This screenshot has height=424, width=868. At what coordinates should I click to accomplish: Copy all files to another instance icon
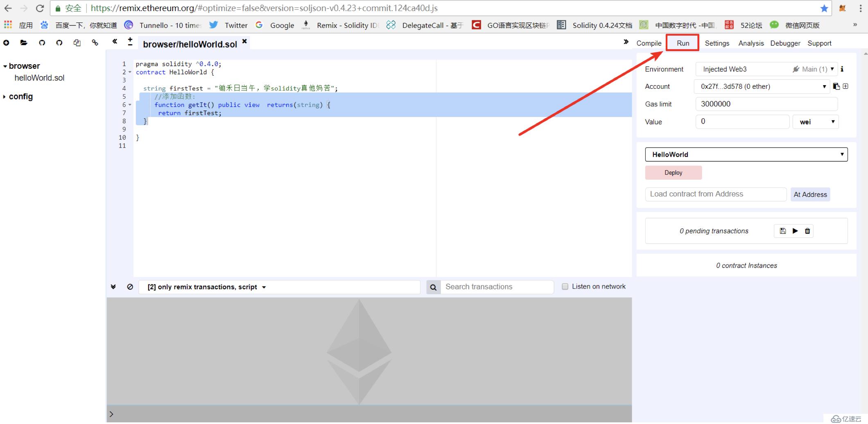[x=77, y=43]
